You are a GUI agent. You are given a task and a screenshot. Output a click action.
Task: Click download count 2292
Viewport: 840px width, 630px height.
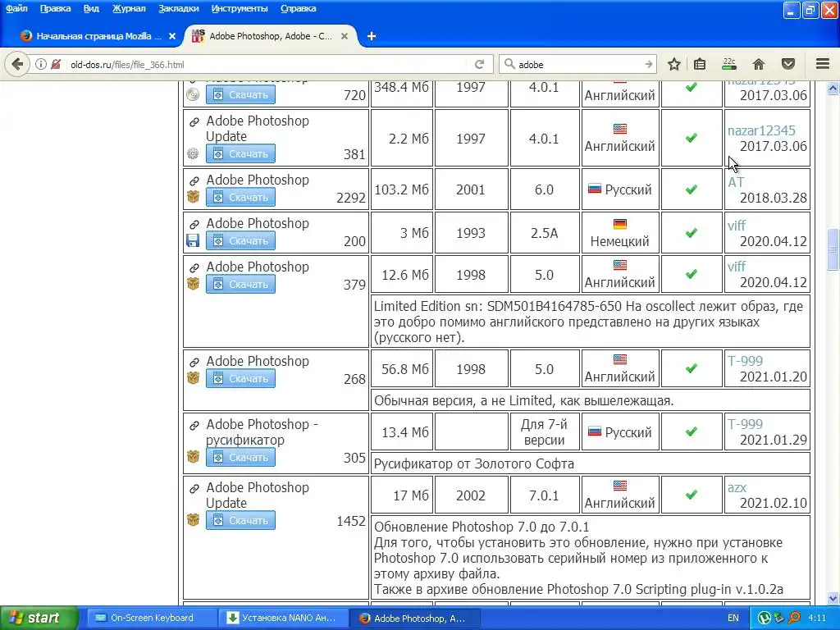click(351, 198)
